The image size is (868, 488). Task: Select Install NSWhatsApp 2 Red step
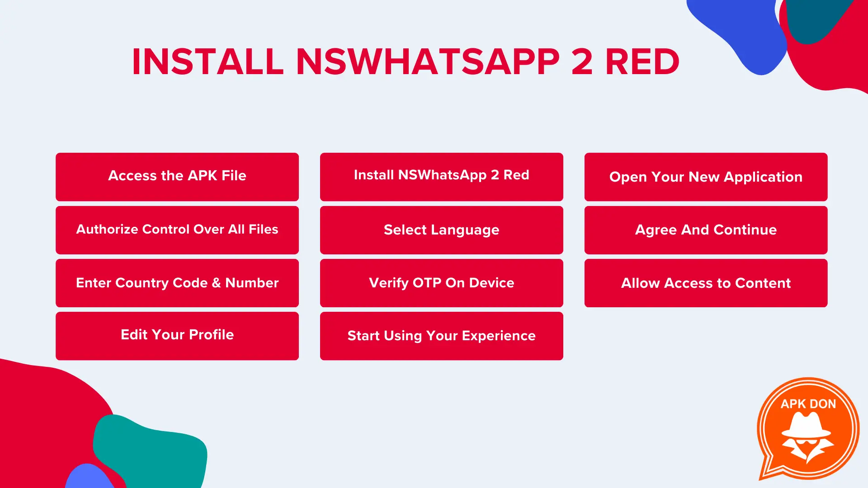click(x=441, y=174)
